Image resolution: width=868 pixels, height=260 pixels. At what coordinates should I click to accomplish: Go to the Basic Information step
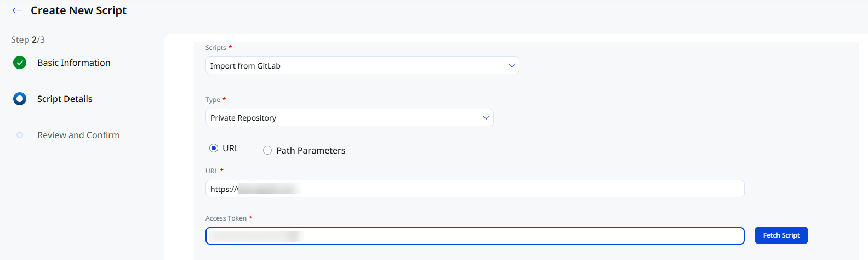tap(74, 63)
